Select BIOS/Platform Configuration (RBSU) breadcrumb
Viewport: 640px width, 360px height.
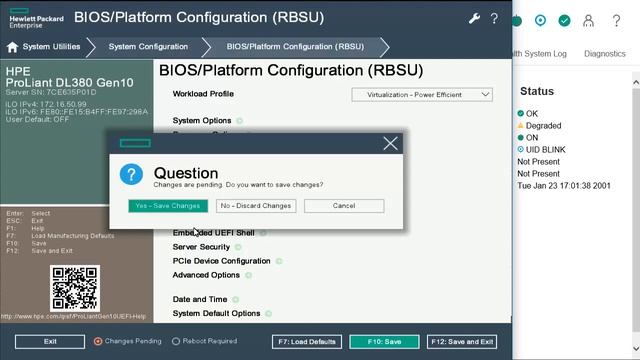(x=295, y=47)
